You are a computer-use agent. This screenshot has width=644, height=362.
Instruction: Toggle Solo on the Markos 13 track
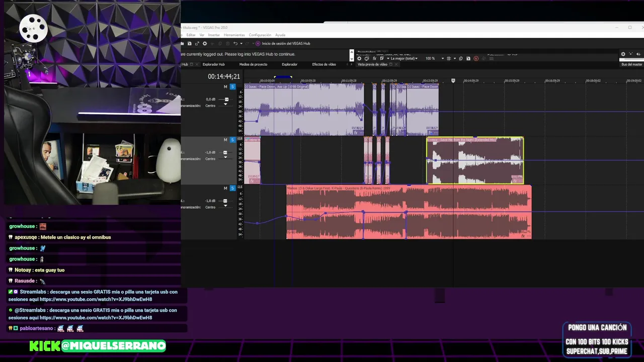click(x=232, y=188)
